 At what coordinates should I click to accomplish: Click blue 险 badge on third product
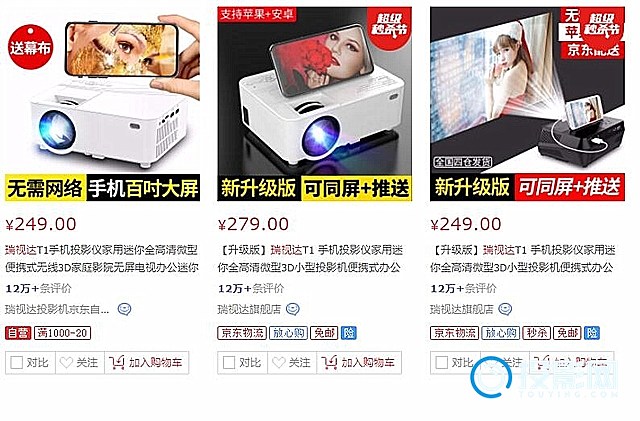[592, 333]
